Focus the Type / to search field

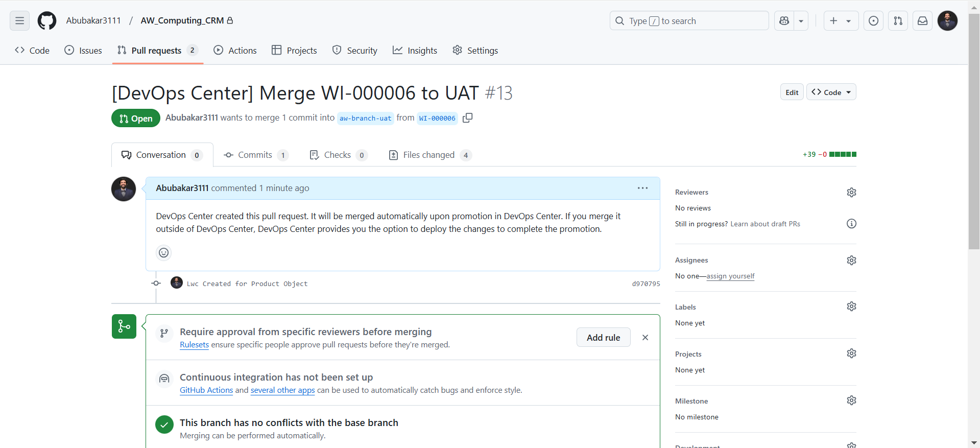tap(689, 21)
